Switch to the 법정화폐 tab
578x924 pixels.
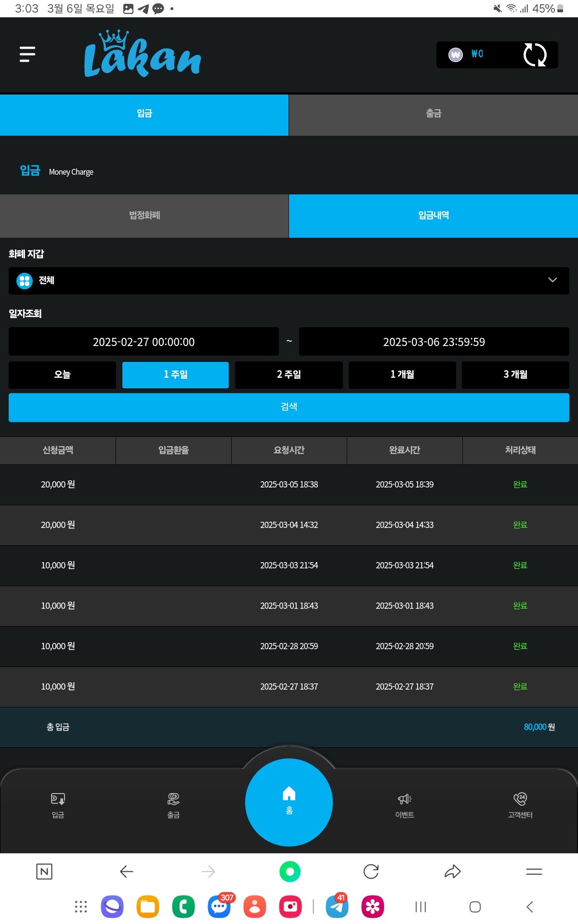point(144,216)
